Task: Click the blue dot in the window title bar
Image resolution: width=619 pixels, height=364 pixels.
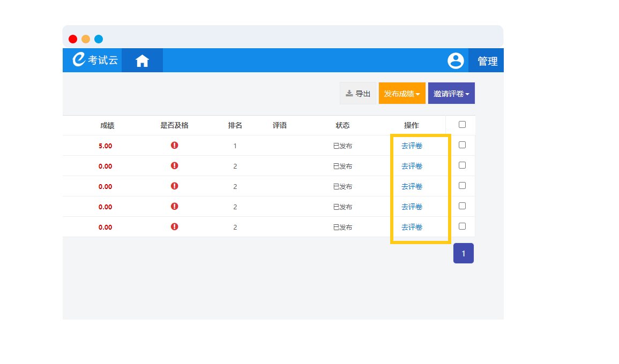Action: pos(99,39)
